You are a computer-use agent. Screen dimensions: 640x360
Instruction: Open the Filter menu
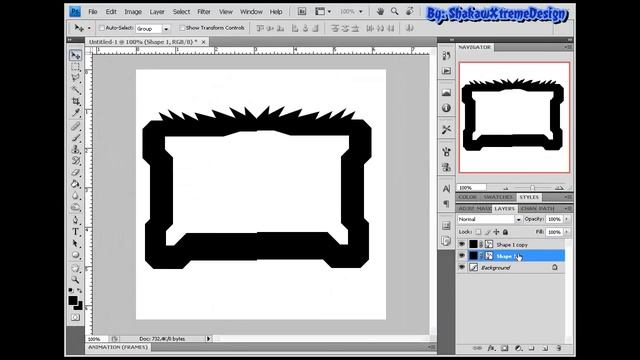pos(204,12)
